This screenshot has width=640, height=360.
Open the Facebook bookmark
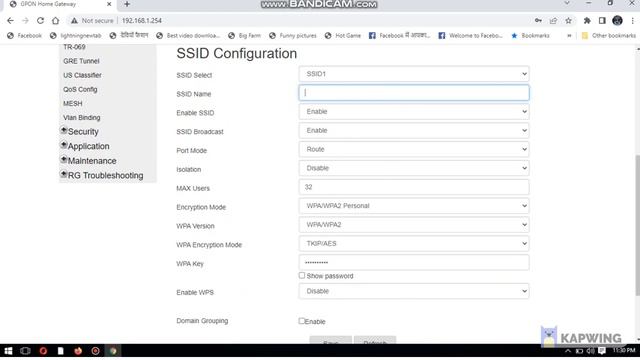(24, 36)
